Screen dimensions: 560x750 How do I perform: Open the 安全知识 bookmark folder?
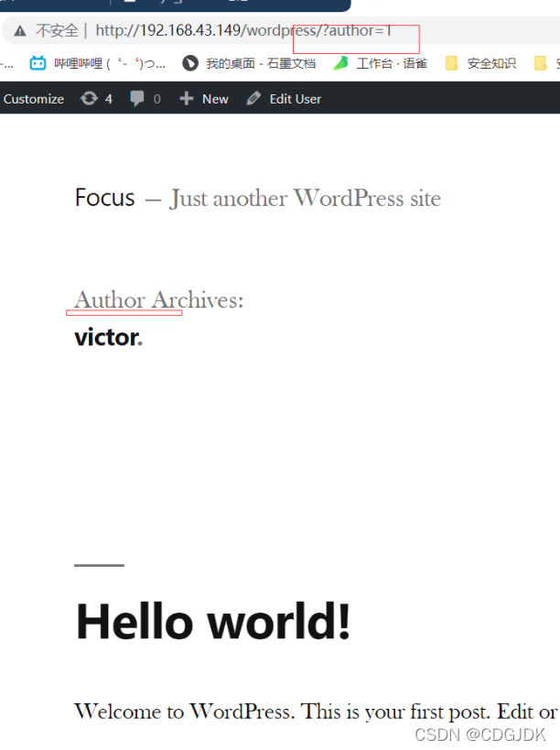(491, 63)
